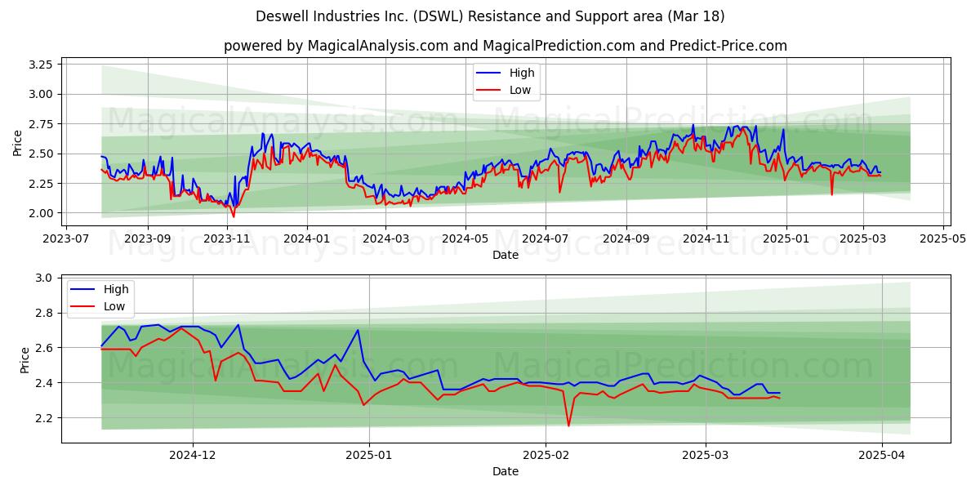Click the 2024-05 date tick
This screenshot has width=980, height=490.
point(465,238)
